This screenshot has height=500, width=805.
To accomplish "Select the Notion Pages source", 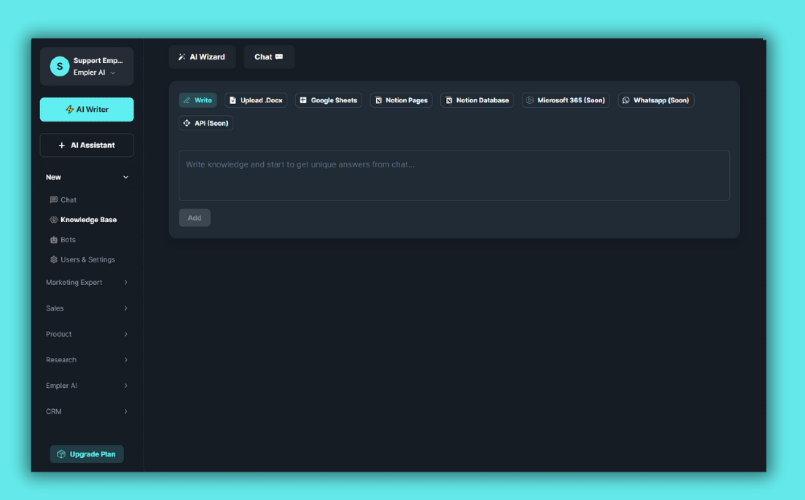I will [x=401, y=100].
